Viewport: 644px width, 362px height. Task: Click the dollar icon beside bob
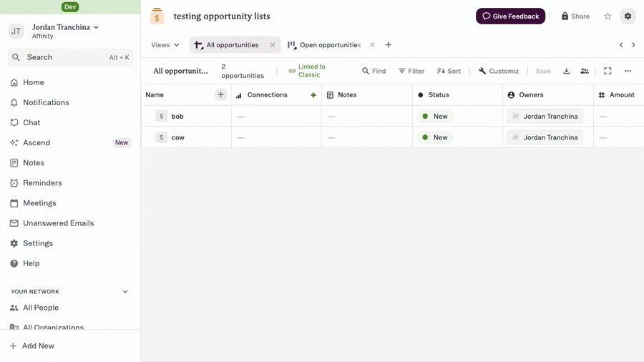(161, 116)
